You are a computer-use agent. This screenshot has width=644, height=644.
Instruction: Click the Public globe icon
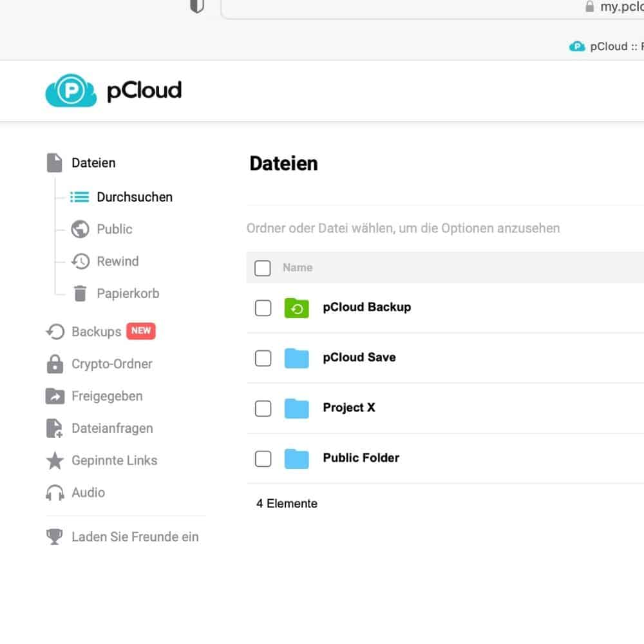[x=80, y=229]
